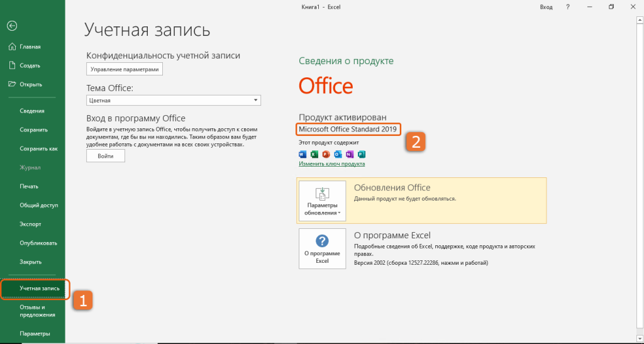Click the Журнал sidebar item

(30, 167)
